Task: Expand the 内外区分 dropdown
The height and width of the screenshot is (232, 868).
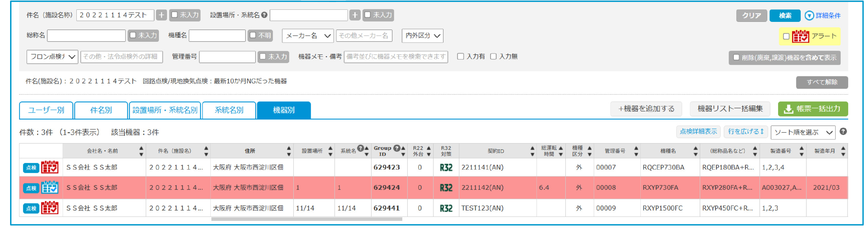Action: [422, 36]
